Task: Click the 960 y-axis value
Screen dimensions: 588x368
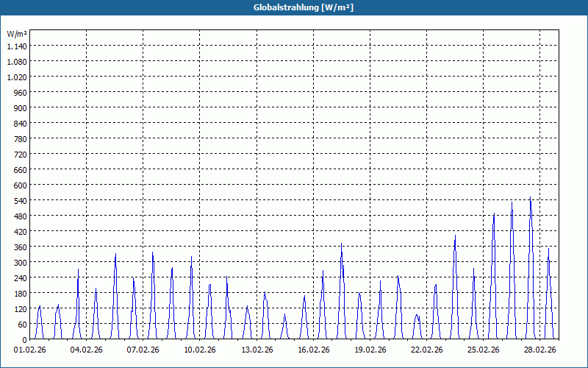Action: (x=21, y=93)
